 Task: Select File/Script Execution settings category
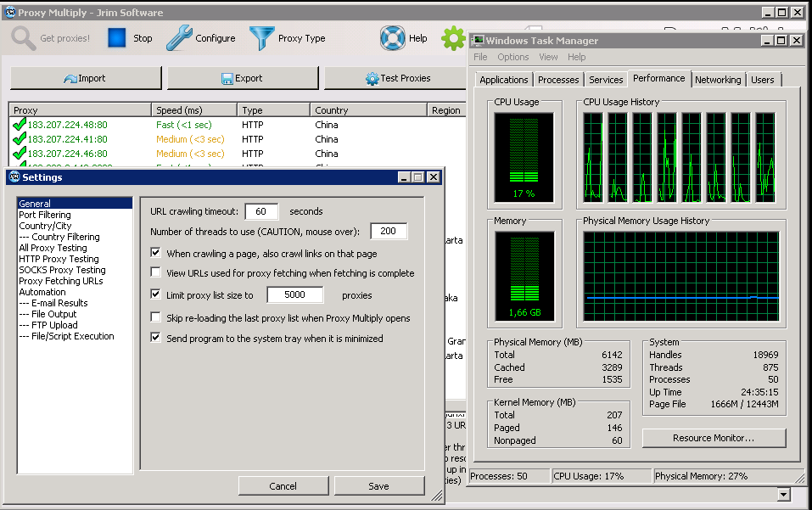tap(75, 336)
